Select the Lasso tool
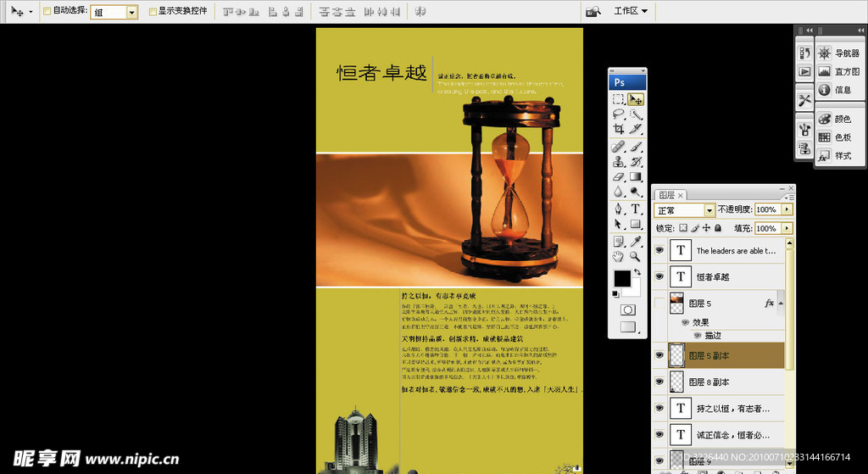Image resolution: width=868 pixels, height=474 pixels. point(619,114)
